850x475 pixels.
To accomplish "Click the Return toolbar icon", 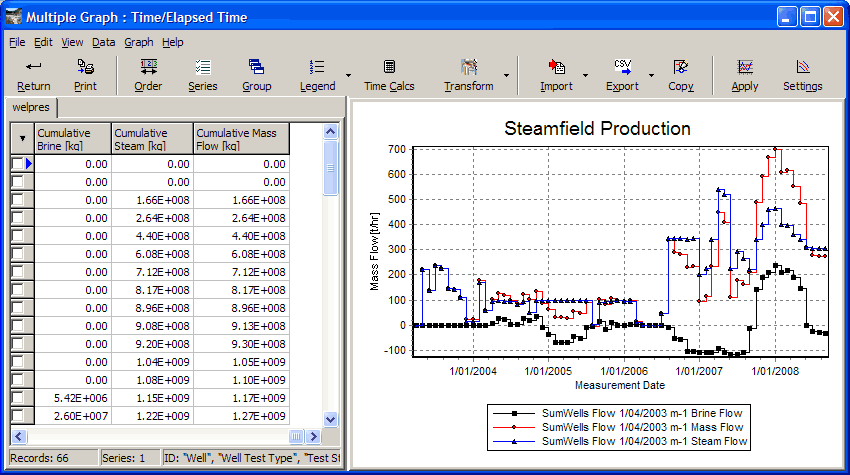I will 34,67.
